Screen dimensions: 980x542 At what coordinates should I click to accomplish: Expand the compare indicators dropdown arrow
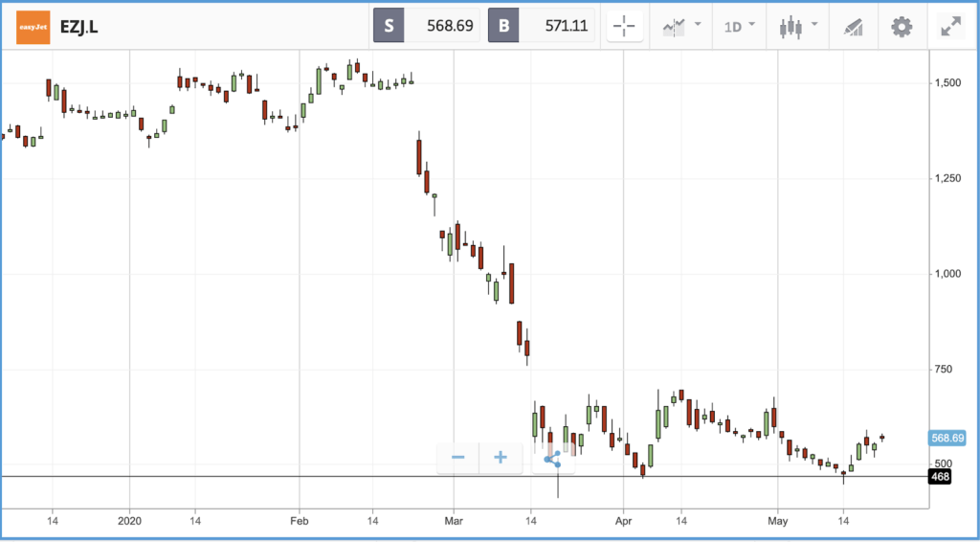click(698, 25)
